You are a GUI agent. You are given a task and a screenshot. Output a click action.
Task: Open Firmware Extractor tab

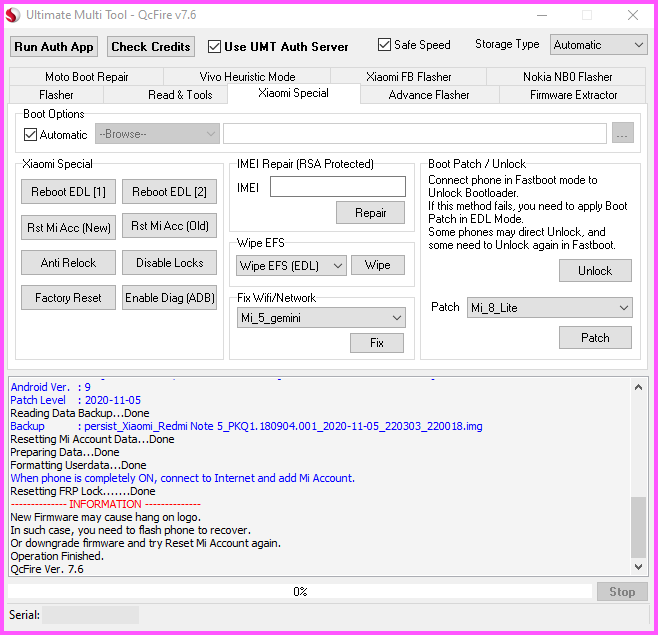[573, 95]
